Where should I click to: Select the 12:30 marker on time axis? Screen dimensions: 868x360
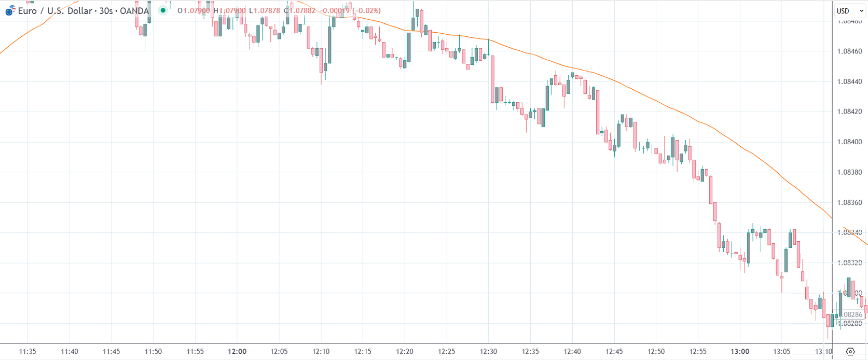[488, 352]
